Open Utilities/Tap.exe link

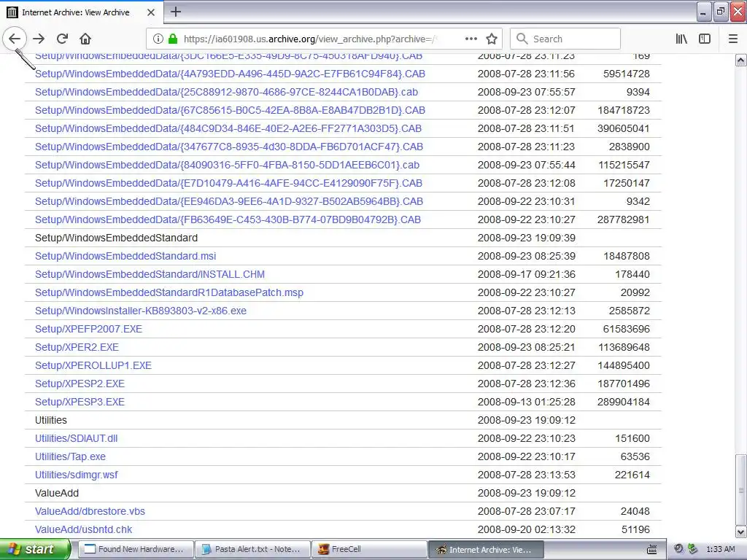70,456
